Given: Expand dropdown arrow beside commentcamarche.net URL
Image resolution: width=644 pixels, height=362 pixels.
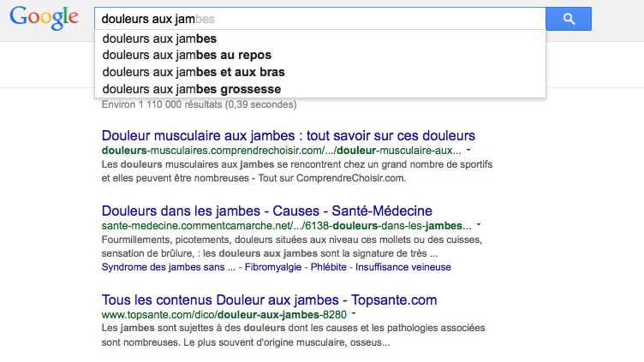Looking at the screenshot, I should pos(479,225).
